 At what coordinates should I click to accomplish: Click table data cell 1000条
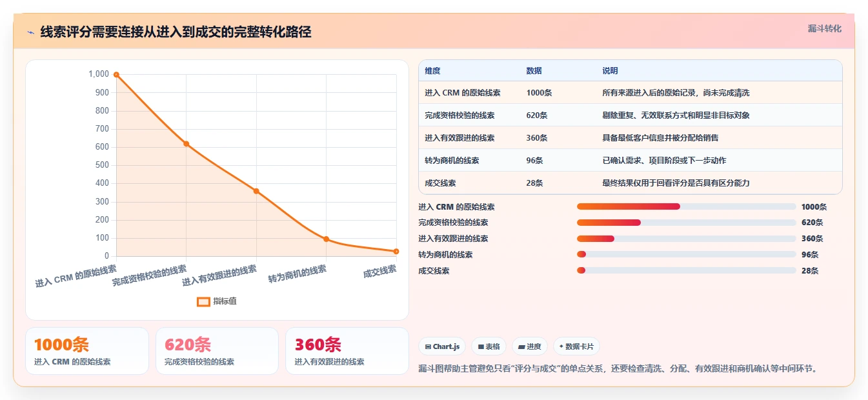tap(539, 93)
